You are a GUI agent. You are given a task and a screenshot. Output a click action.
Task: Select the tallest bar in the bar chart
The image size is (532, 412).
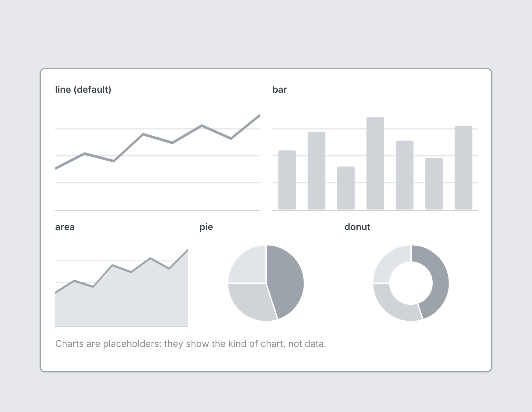[375, 163]
